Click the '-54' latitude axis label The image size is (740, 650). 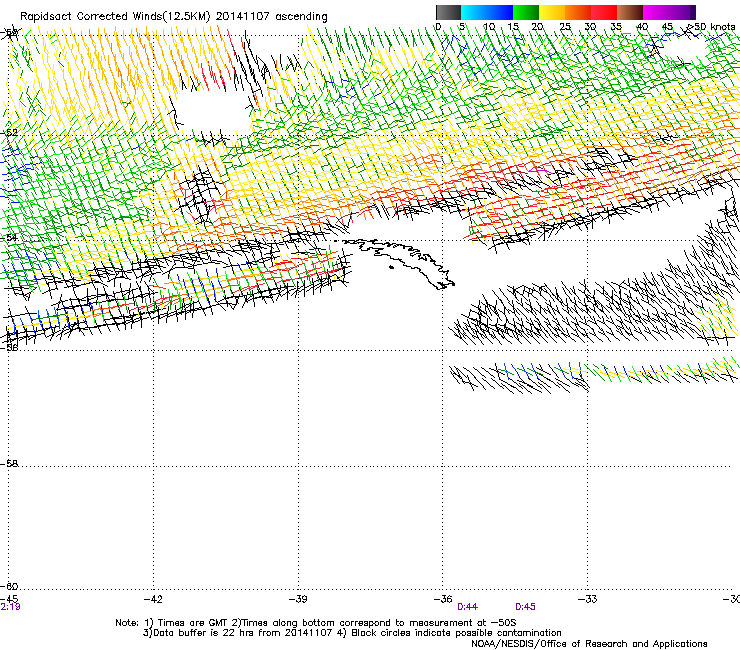click(x=9, y=237)
